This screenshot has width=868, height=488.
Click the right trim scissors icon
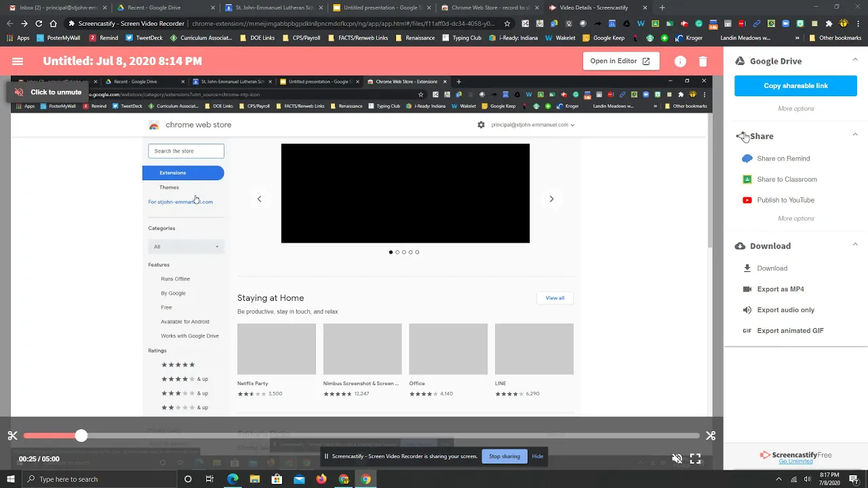[710, 436]
